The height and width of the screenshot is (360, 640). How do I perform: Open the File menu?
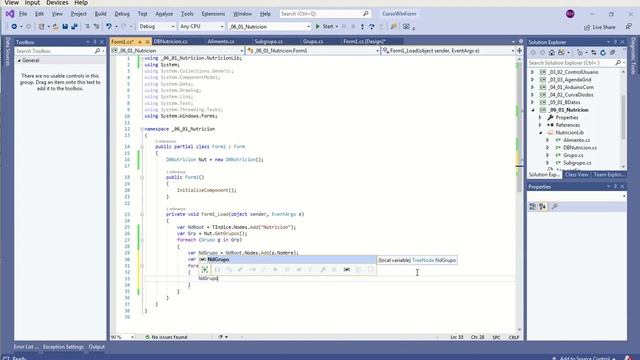point(23,14)
